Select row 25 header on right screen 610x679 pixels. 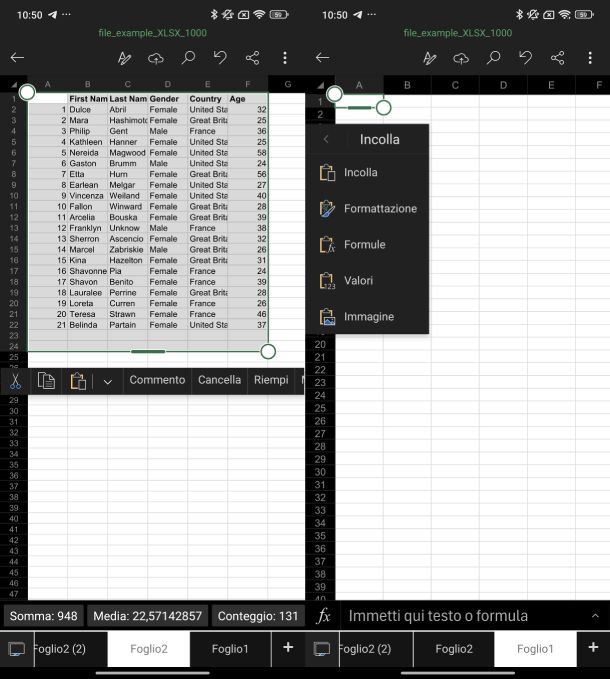[320, 408]
